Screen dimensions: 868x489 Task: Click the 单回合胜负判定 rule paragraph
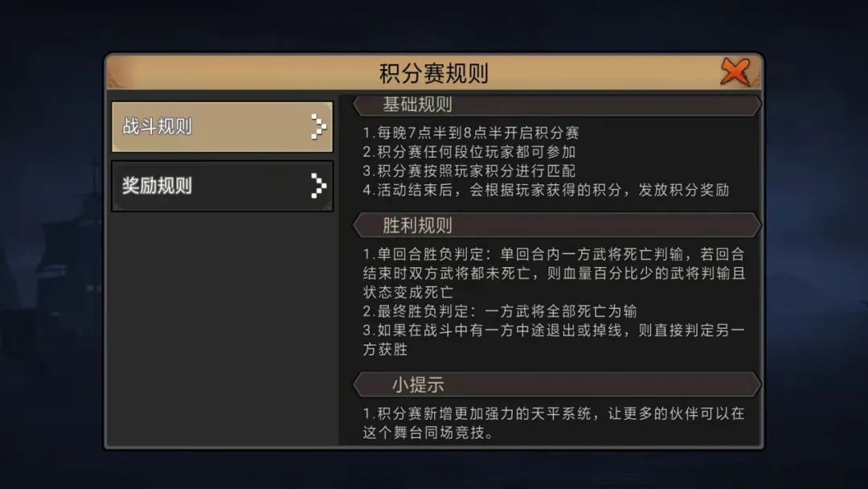coord(553,273)
